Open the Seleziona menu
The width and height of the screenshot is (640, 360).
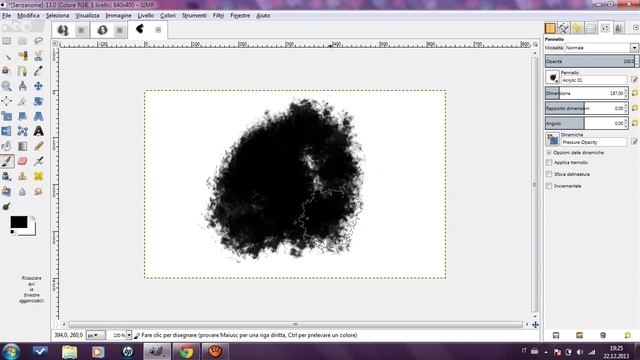tap(58, 16)
